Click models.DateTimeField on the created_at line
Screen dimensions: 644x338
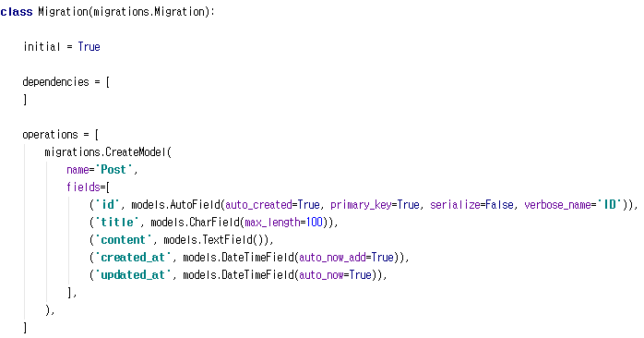(239, 258)
